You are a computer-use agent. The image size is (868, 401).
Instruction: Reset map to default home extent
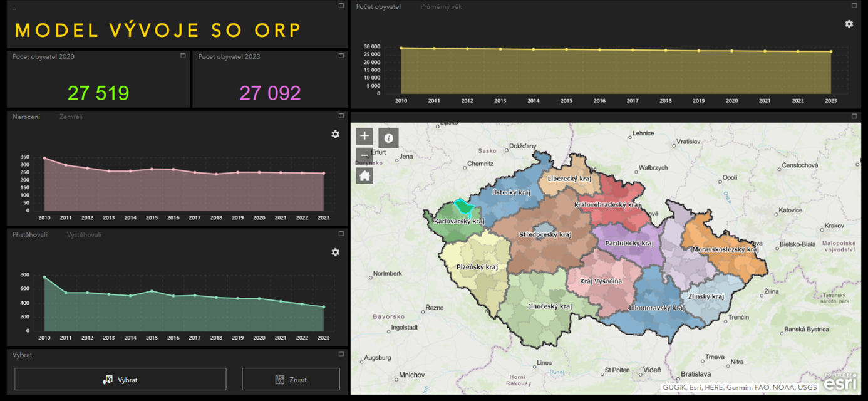coord(364,175)
